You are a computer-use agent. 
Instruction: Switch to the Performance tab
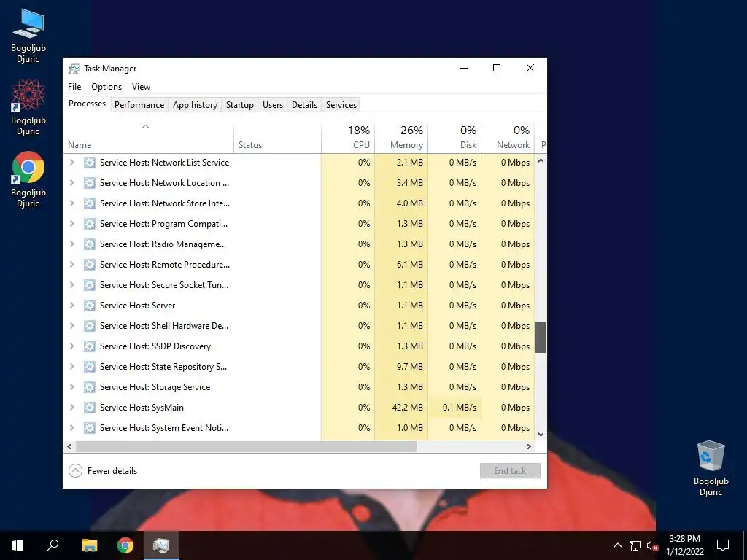click(x=139, y=105)
